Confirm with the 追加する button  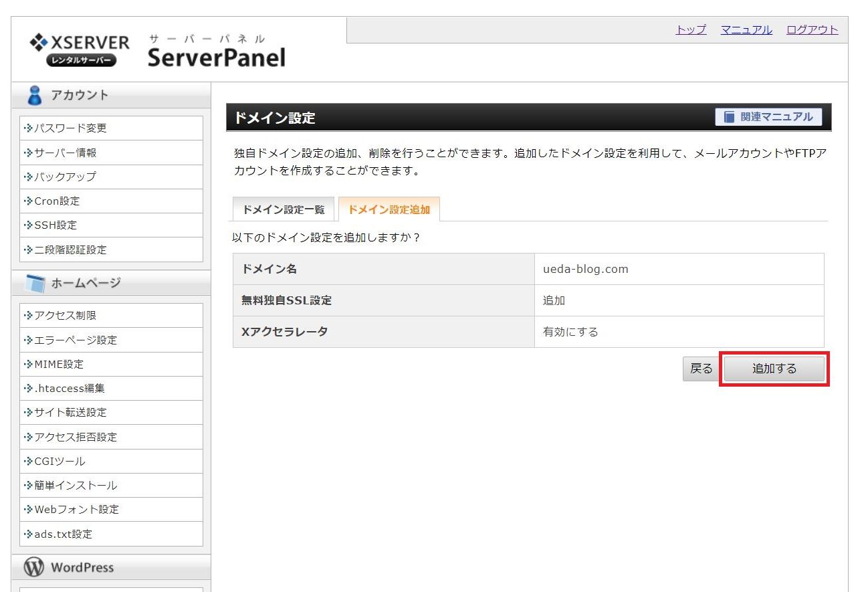tap(774, 369)
